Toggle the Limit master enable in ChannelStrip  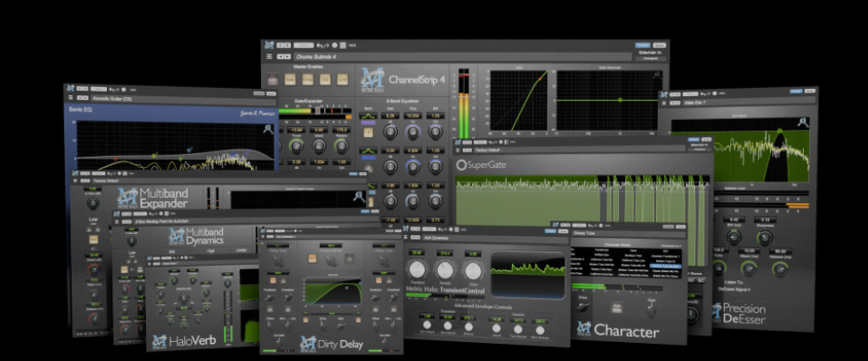tap(342, 80)
